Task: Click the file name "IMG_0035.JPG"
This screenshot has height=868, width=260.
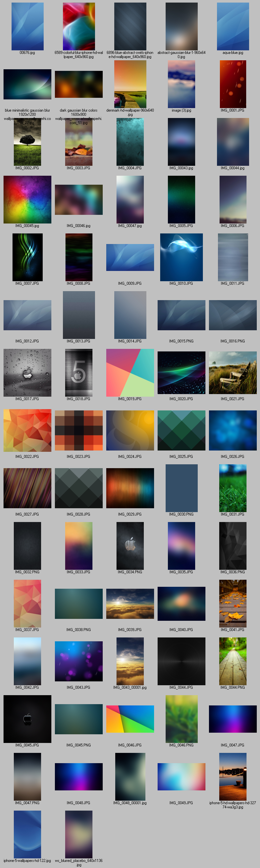Action: click(x=181, y=572)
